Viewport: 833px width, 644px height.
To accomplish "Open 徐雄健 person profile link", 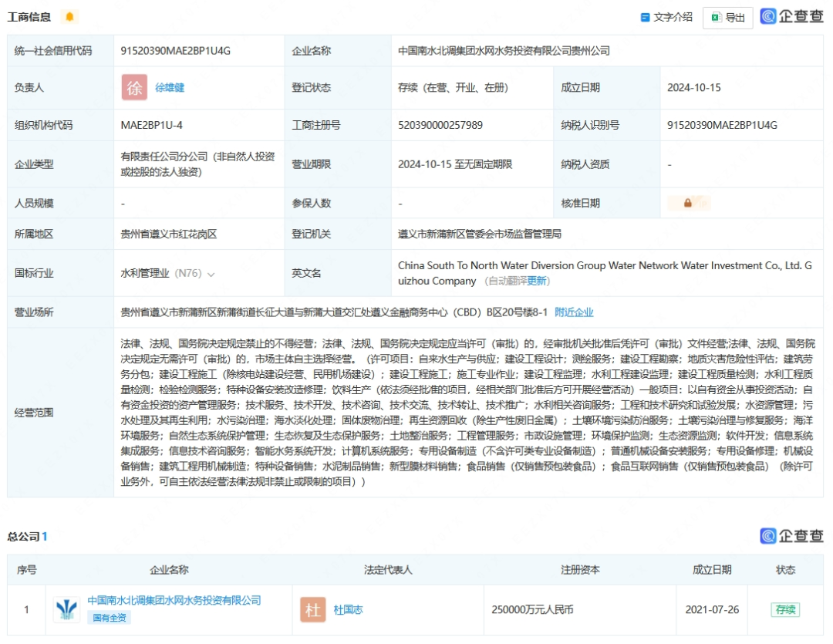I will pyautogui.click(x=170, y=88).
